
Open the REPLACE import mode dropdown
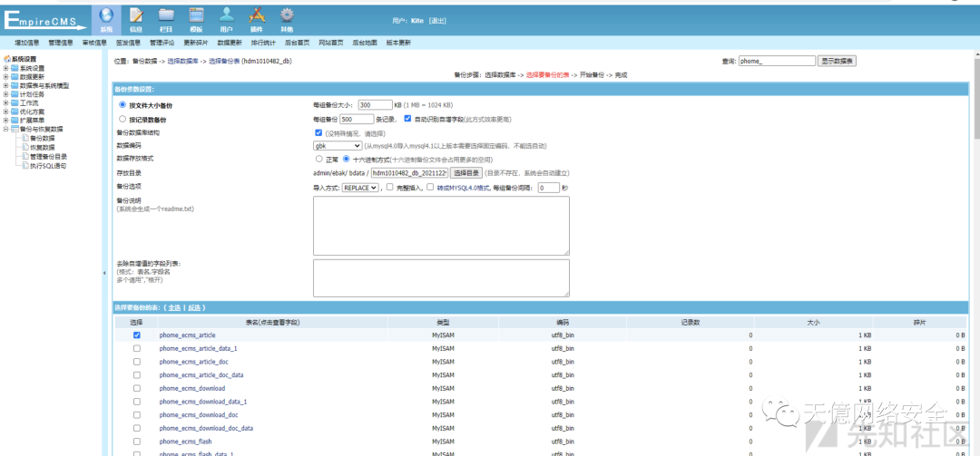360,188
